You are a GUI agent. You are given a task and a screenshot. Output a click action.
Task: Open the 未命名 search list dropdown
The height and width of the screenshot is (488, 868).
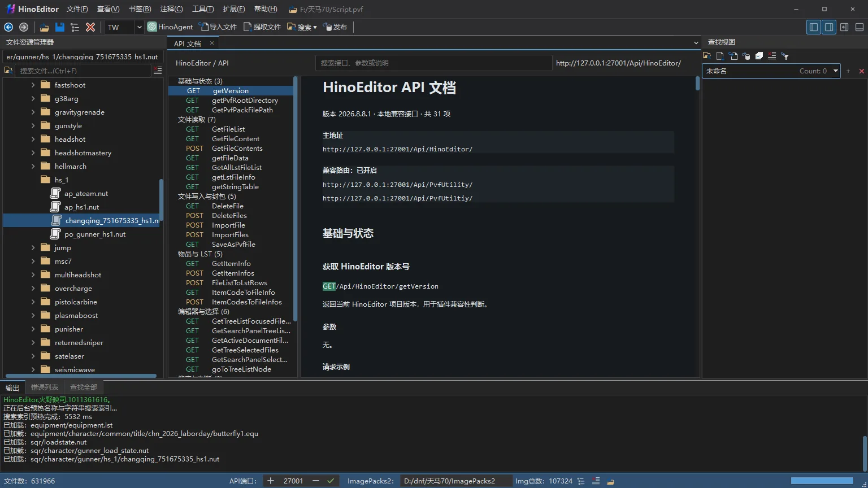(835, 71)
